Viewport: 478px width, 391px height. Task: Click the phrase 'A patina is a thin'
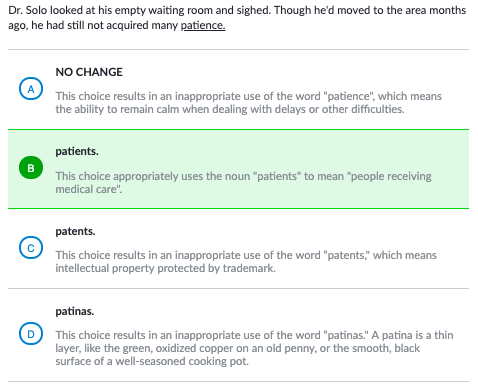[412, 335]
